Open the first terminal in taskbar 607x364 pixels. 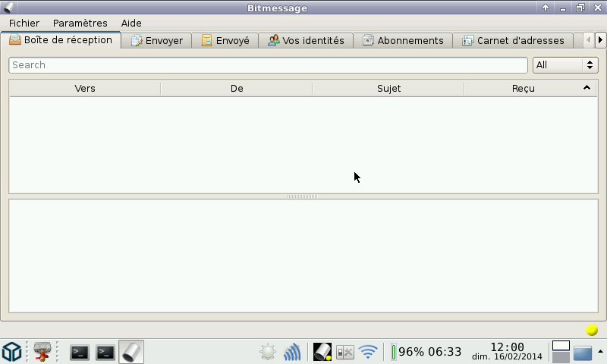(x=80, y=352)
